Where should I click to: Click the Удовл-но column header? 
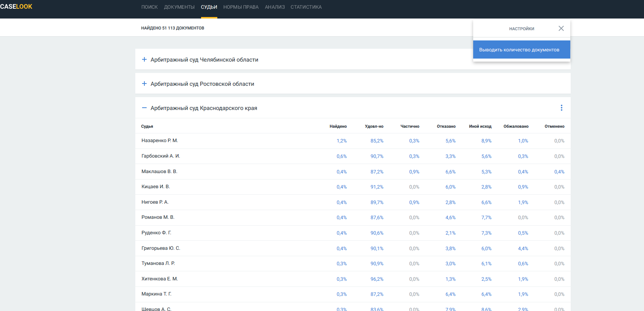pyautogui.click(x=374, y=126)
